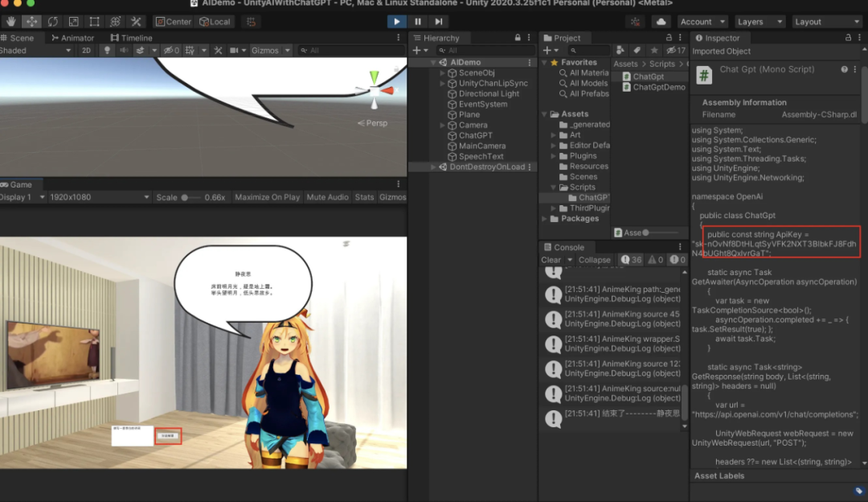
Task: Collapse the AIDemo scene in Hierarchy
Action: (x=433, y=63)
